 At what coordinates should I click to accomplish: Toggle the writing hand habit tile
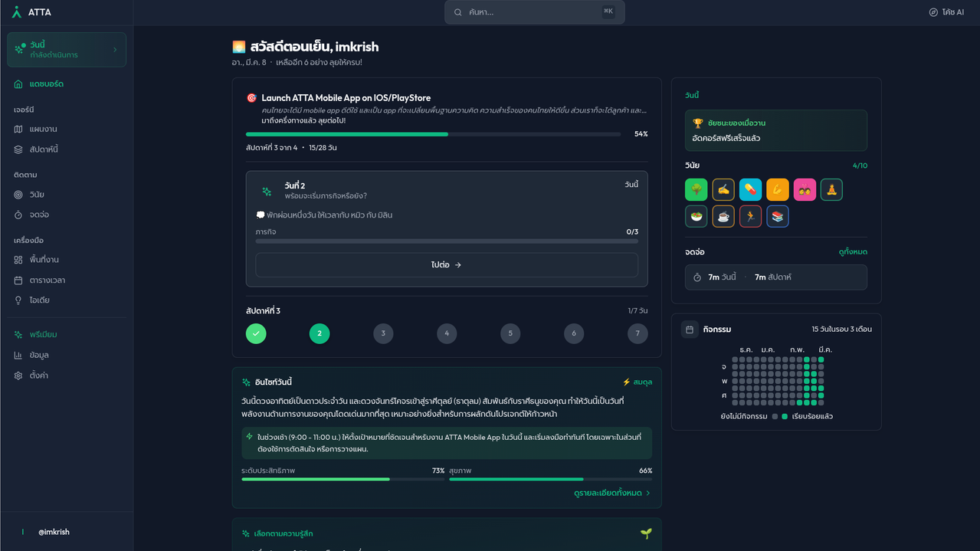(x=723, y=189)
